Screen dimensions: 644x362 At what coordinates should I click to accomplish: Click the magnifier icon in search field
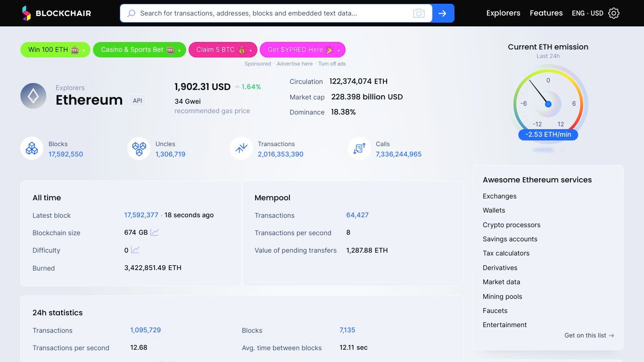click(x=132, y=14)
